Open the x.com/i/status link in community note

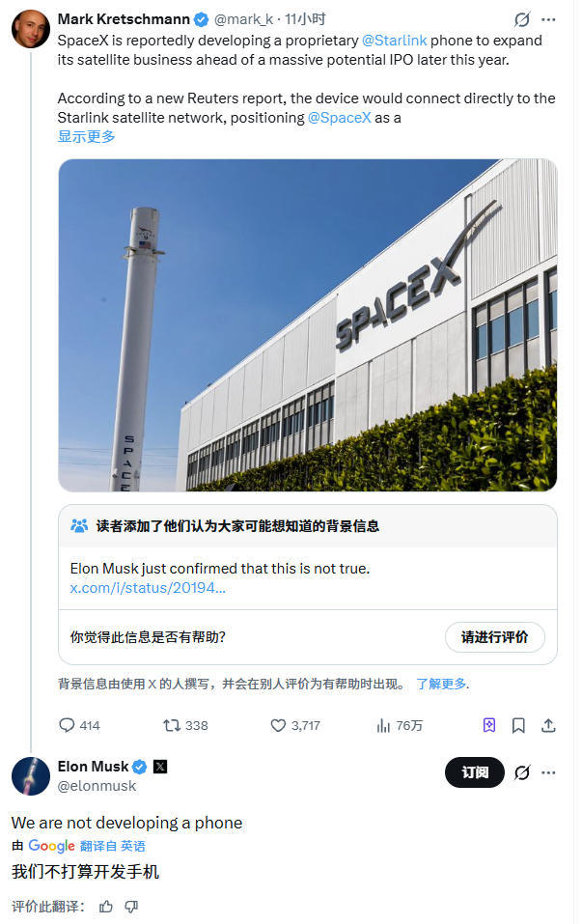pyautogui.click(x=148, y=588)
